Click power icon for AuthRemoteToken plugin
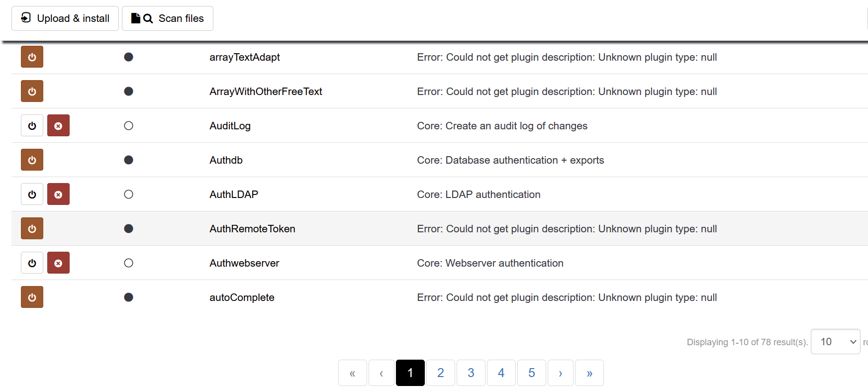868x388 pixels. click(x=32, y=229)
